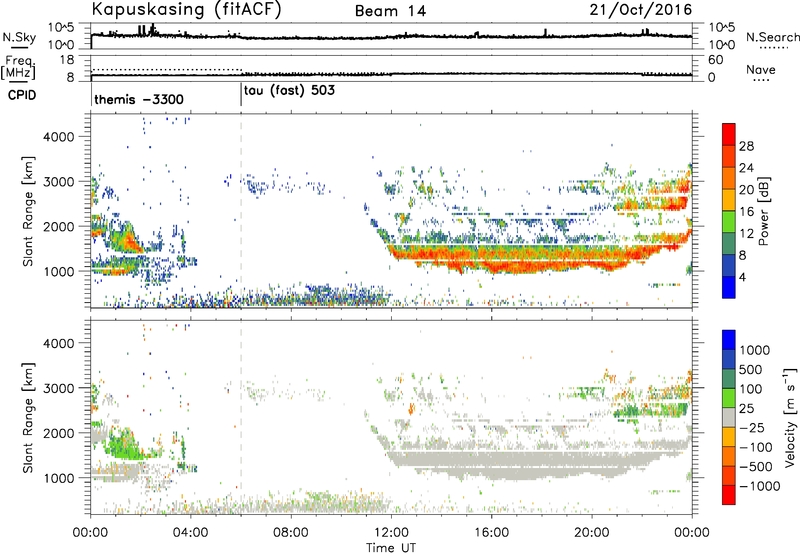Click the '500' velocity colorbar tick

751,369
